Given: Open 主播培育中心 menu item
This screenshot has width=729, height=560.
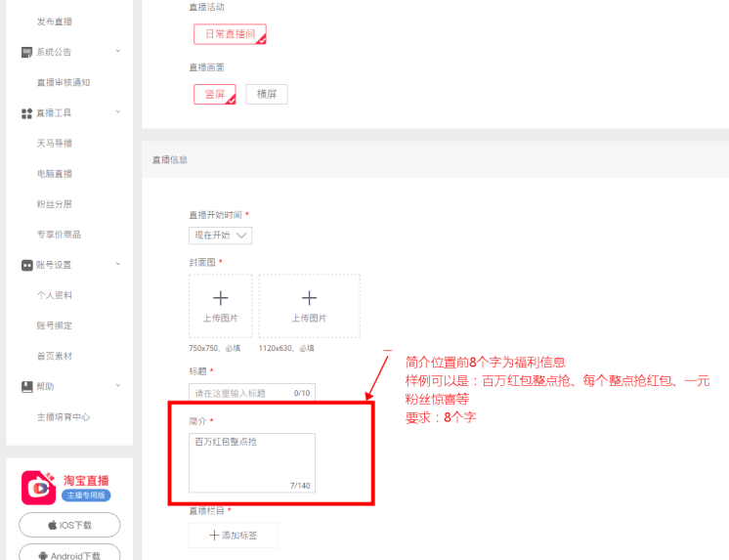Looking at the screenshot, I should (x=64, y=417).
